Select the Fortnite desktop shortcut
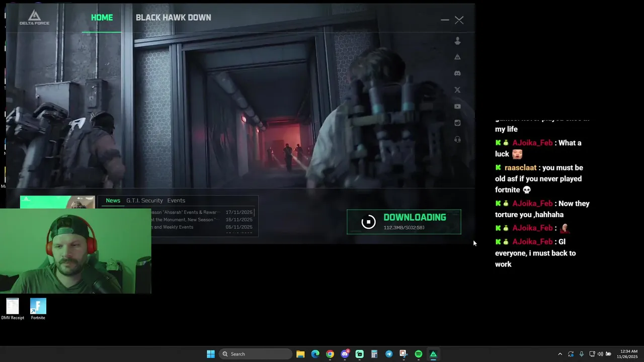Image resolution: width=644 pixels, height=362 pixels. (38, 309)
